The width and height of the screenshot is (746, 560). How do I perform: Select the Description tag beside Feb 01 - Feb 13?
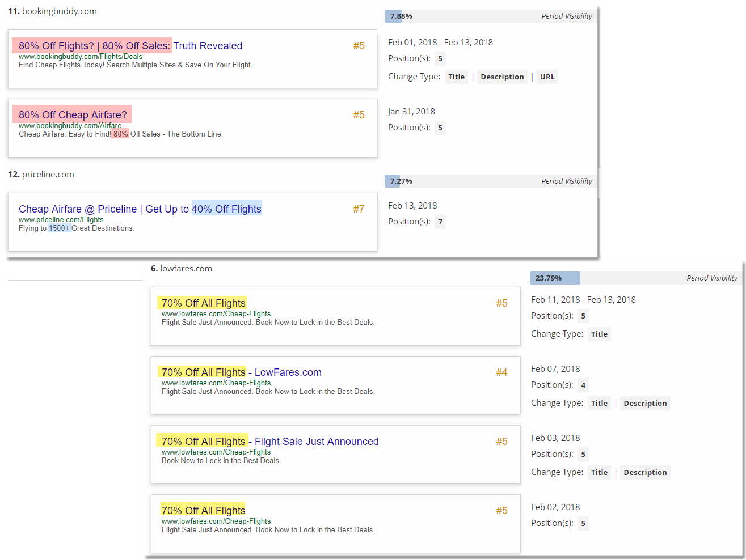(x=502, y=77)
